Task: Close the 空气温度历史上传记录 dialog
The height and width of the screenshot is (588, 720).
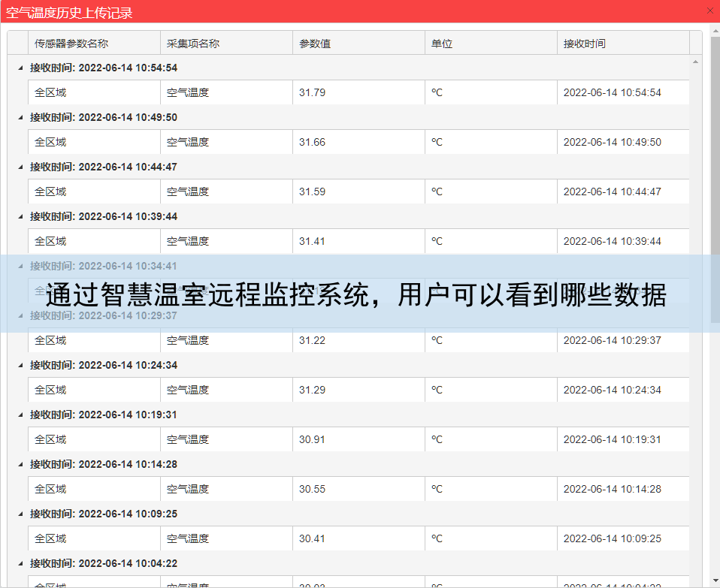Action: tap(710, 11)
